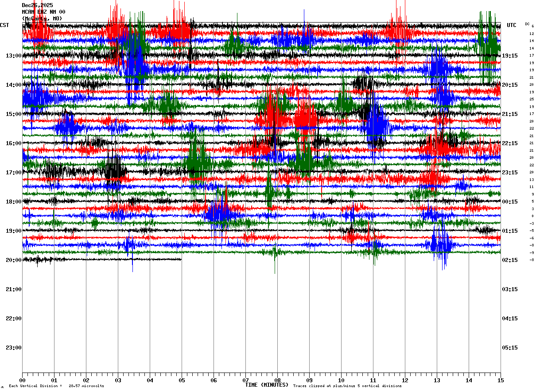Click minute 15 on the time axis

pos(501,380)
